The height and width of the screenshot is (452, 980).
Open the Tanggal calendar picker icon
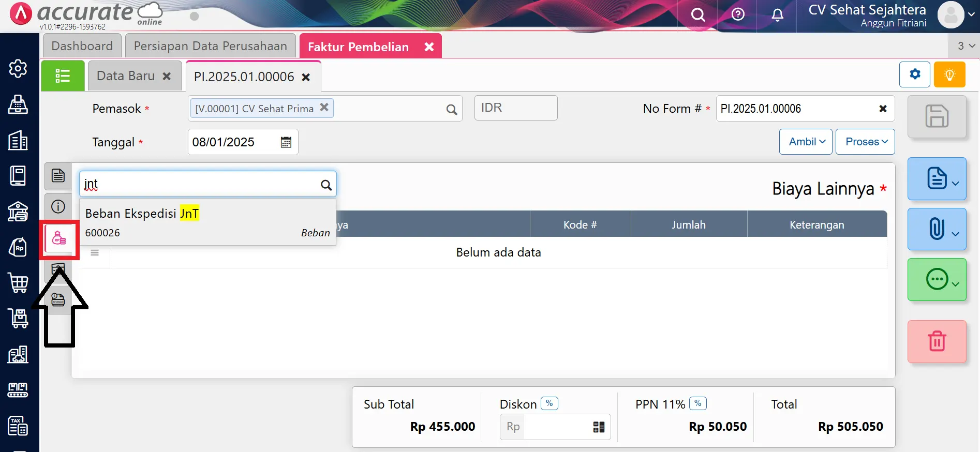click(286, 142)
